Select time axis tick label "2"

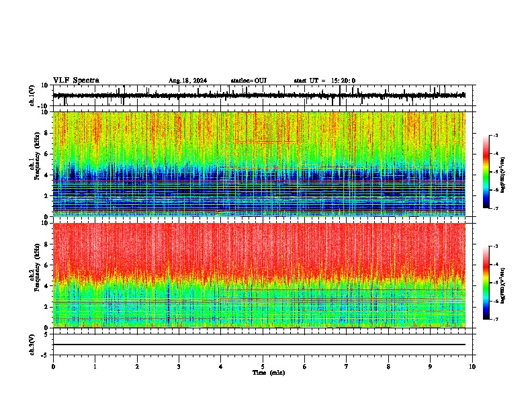pyautogui.click(x=137, y=367)
